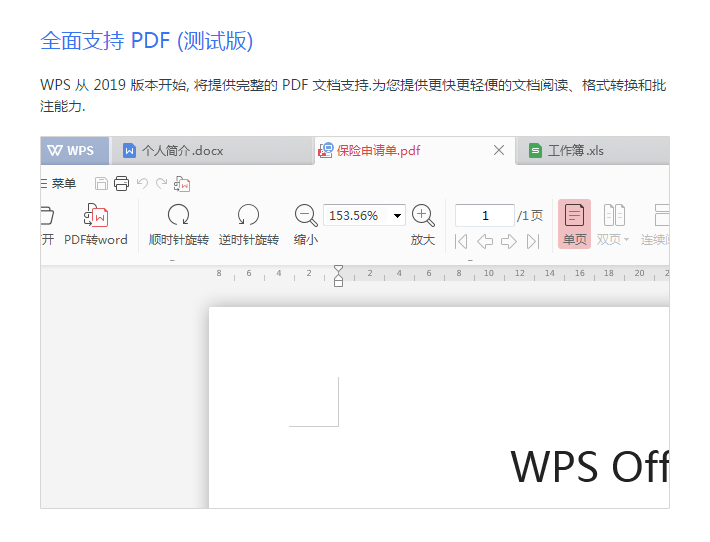Select the 单页 single page view
Screen dimensions: 710x542
(x=574, y=224)
